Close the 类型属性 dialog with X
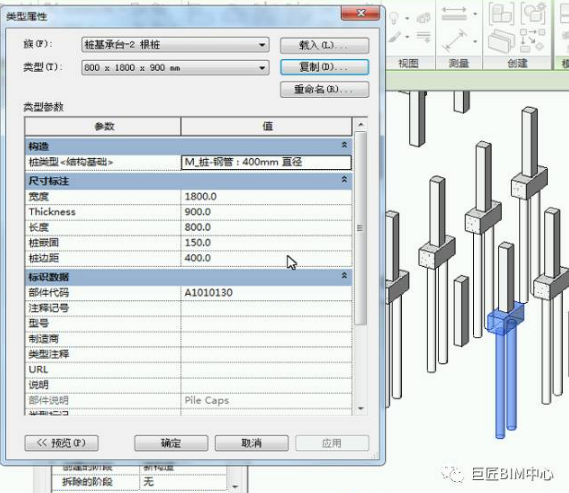The height and width of the screenshot is (493, 569). (360, 13)
